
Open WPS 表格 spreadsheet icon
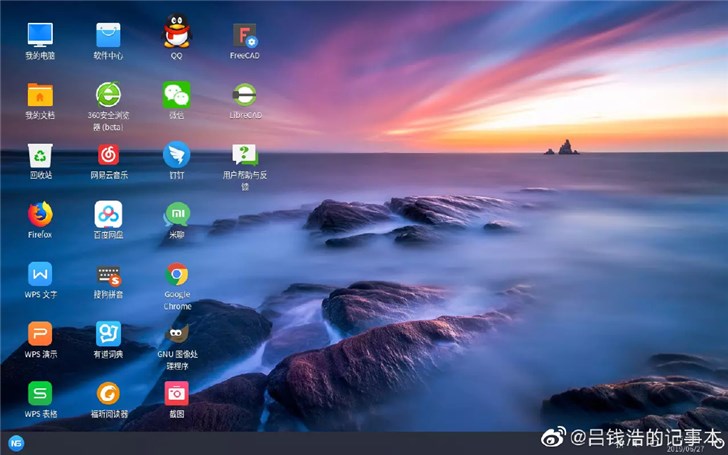click(40, 393)
